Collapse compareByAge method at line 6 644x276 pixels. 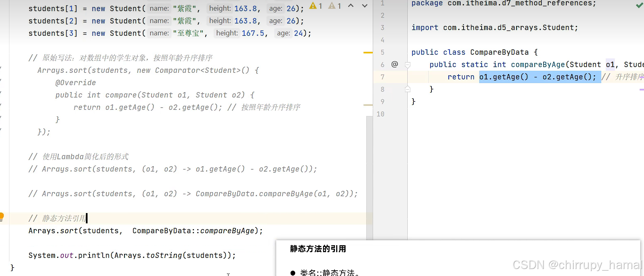pyautogui.click(x=408, y=65)
